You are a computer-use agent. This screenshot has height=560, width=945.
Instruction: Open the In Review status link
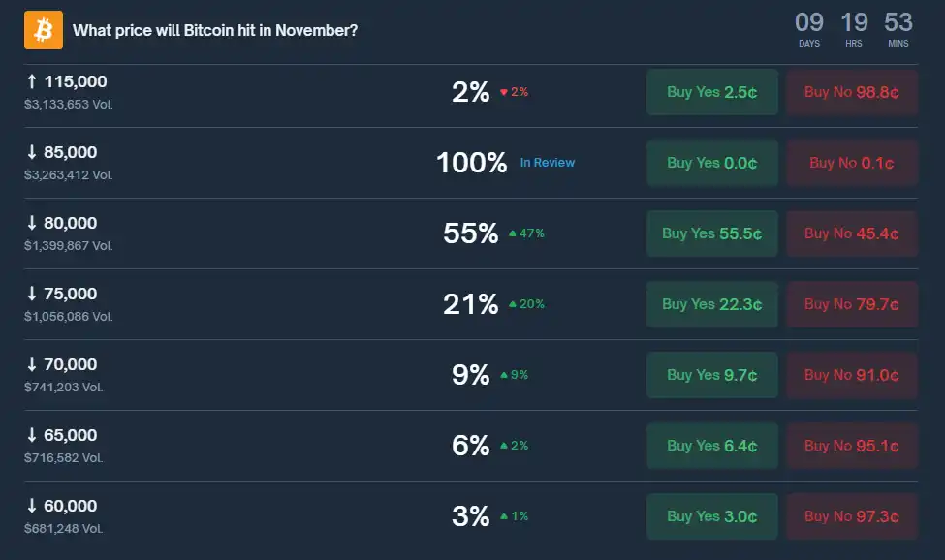[549, 163]
